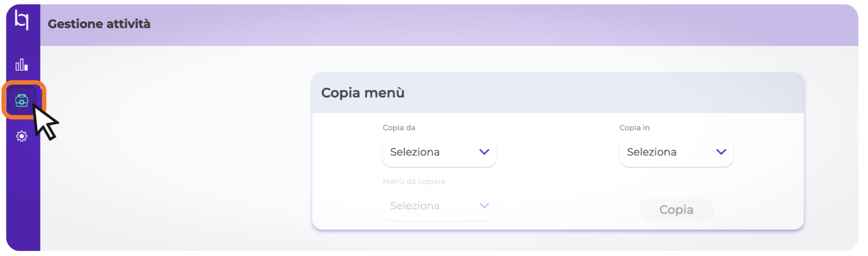Click the Menù da copiare field label
Viewport: 868px width, 256px height.
pyautogui.click(x=414, y=181)
